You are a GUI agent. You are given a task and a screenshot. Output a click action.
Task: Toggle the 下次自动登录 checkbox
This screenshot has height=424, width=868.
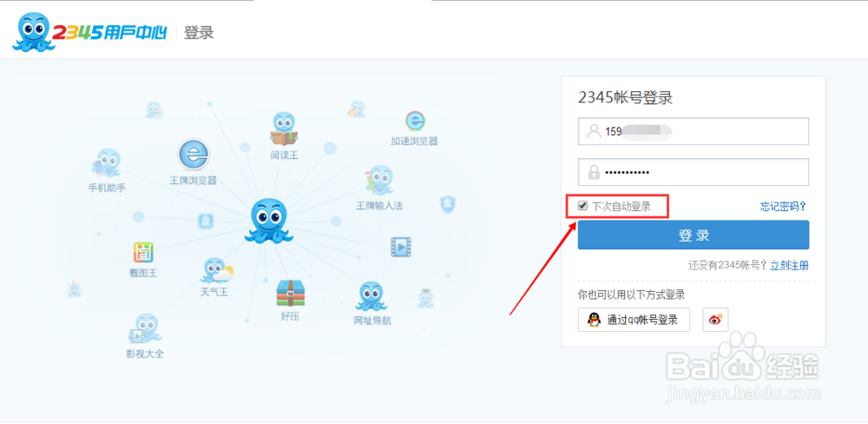582,206
